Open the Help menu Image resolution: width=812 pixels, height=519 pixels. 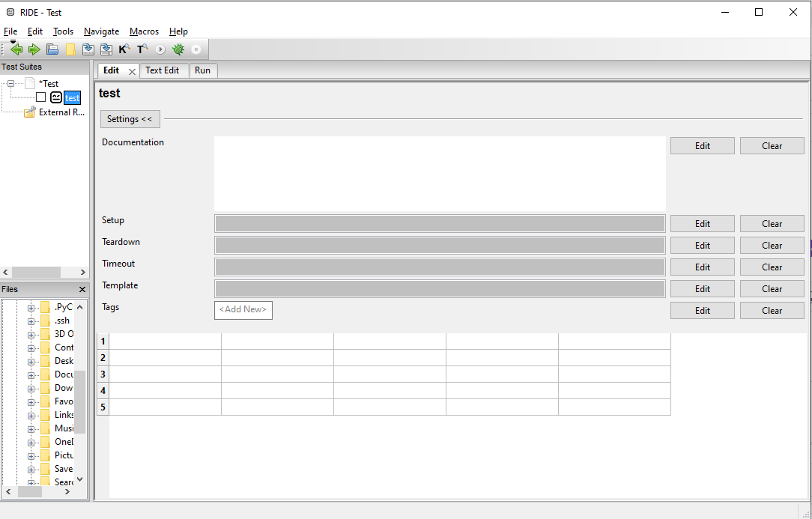pyautogui.click(x=179, y=31)
